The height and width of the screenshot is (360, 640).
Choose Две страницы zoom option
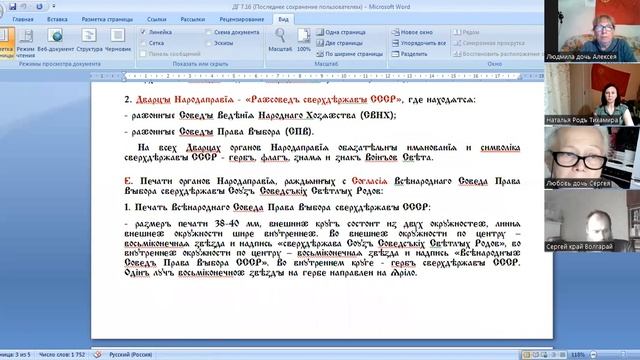tap(340, 43)
